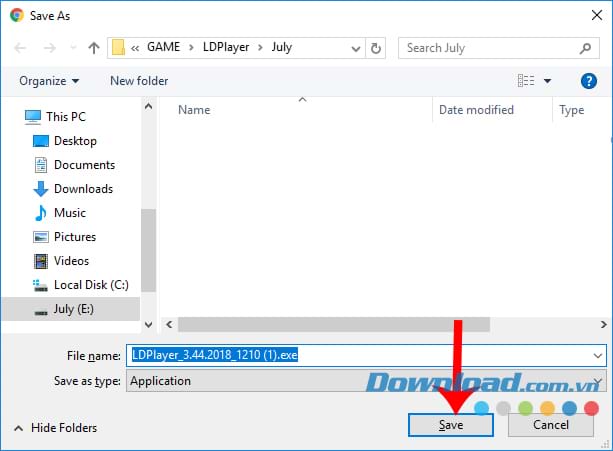Open the blue Help icon
Viewport: 613px width, 451px height.
(x=588, y=81)
